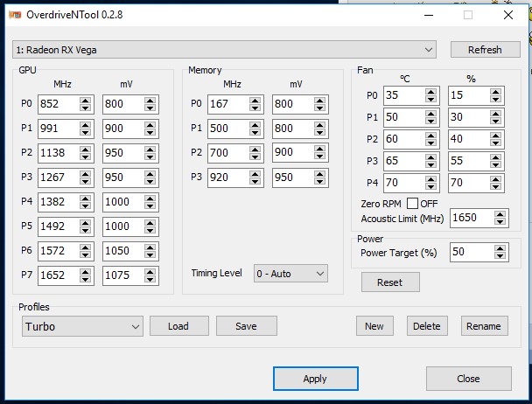Create a New profile
Viewport: 532px width, 404px height.
click(x=374, y=326)
